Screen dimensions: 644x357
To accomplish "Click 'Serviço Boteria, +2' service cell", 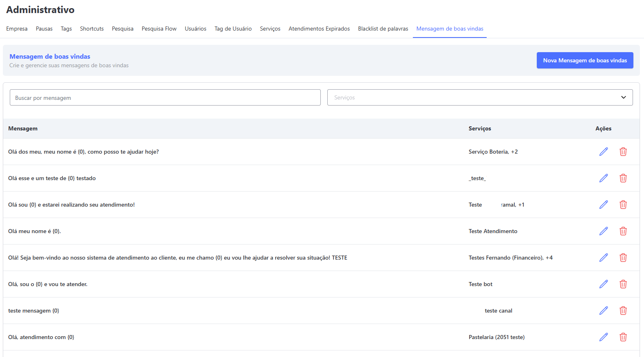I will [x=493, y=152].
